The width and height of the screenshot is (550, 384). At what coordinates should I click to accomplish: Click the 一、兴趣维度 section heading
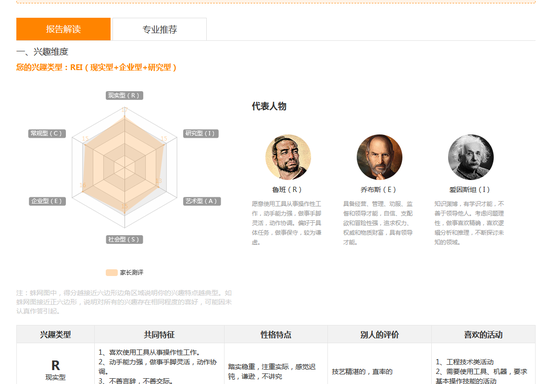point(42,52)
